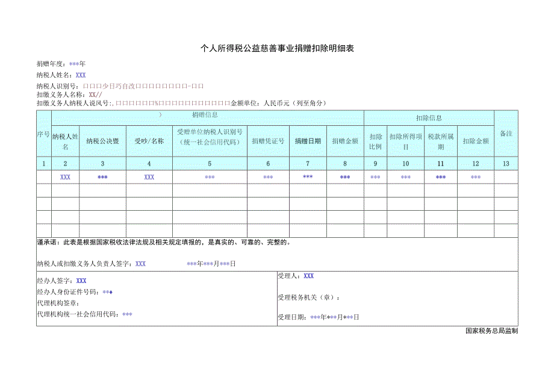Click the 谨承诺 declaration statement text
The height and width of the screenshot is (392, 554).
pyautogui.click(x=166, y=243)
